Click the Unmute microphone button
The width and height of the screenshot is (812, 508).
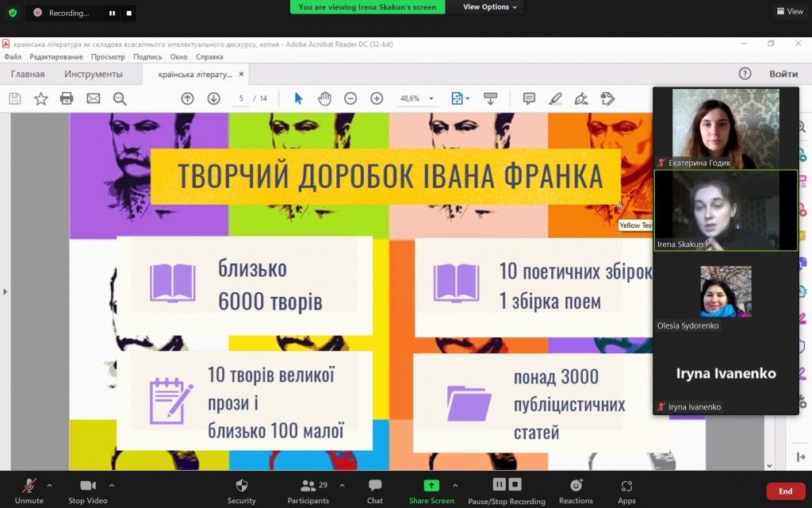pos(29,491)
